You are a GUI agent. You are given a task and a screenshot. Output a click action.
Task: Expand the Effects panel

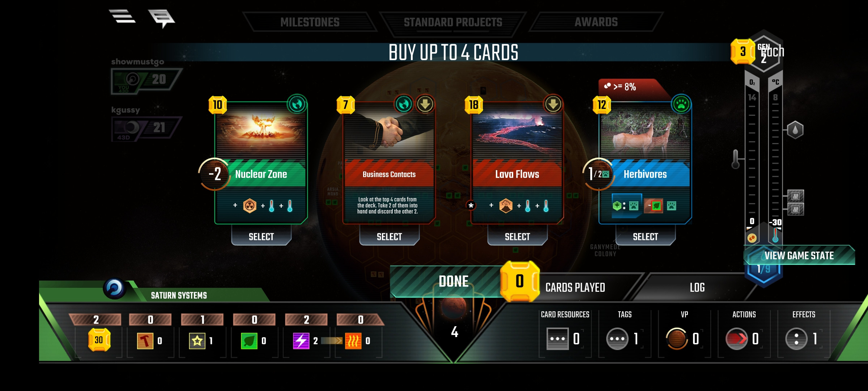(x=804, y=333)
